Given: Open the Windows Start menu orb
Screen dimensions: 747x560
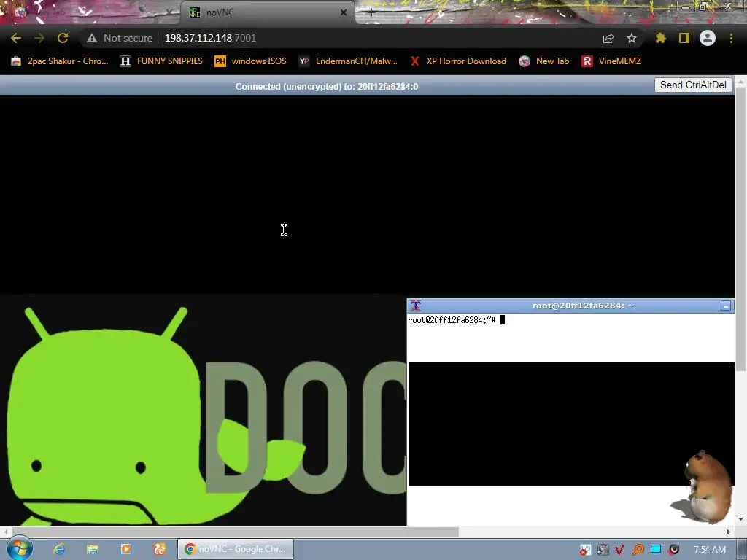Looking at the screenshot, I should [x=19, y=548].
